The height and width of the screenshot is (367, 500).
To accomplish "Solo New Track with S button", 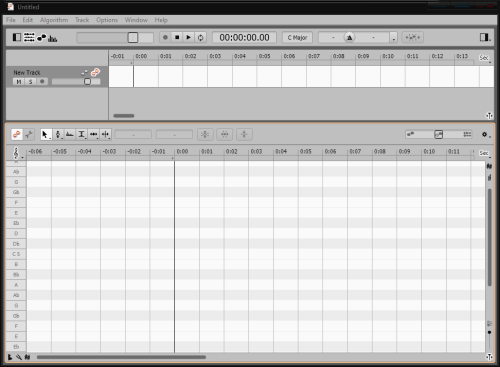I will [30, 82].
